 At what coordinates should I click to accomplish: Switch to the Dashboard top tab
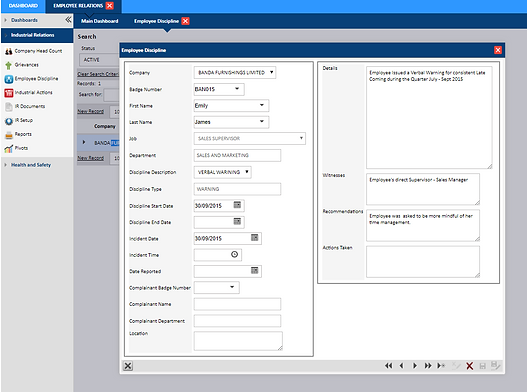pos(23,6)
